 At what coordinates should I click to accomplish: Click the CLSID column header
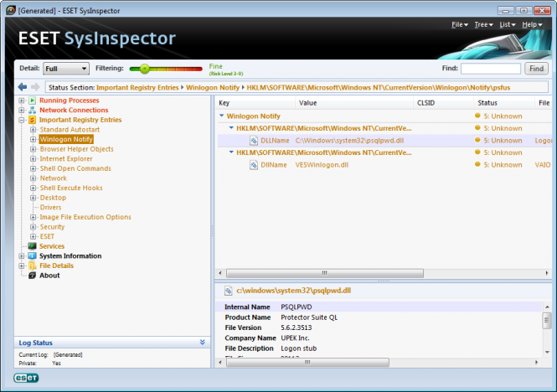[x=444, y=103]
